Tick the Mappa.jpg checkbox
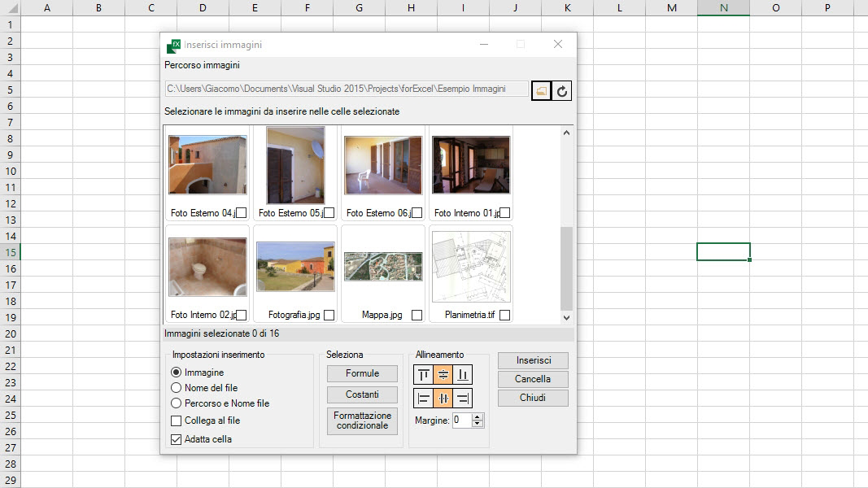 (x=417, y=315)
